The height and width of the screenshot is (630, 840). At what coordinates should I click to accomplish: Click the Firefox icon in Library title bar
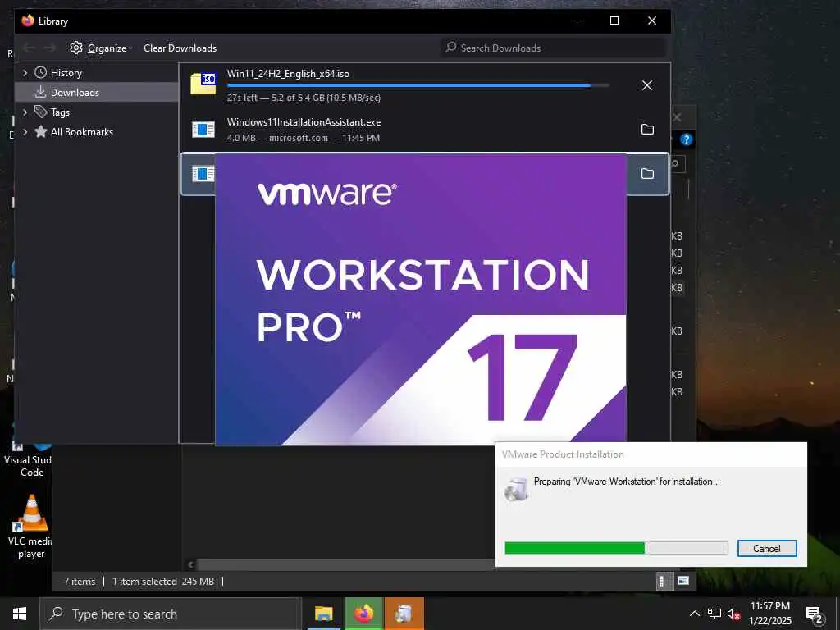27,21
